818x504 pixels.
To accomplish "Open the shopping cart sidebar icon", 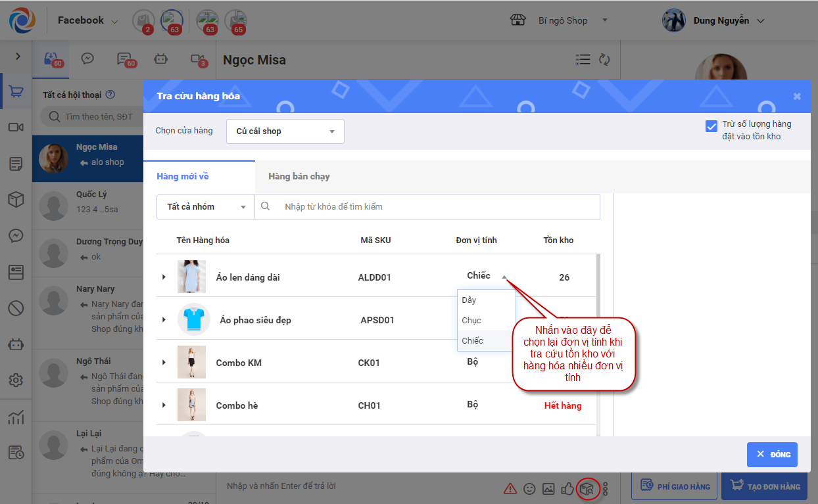I will tap(16, 92).
